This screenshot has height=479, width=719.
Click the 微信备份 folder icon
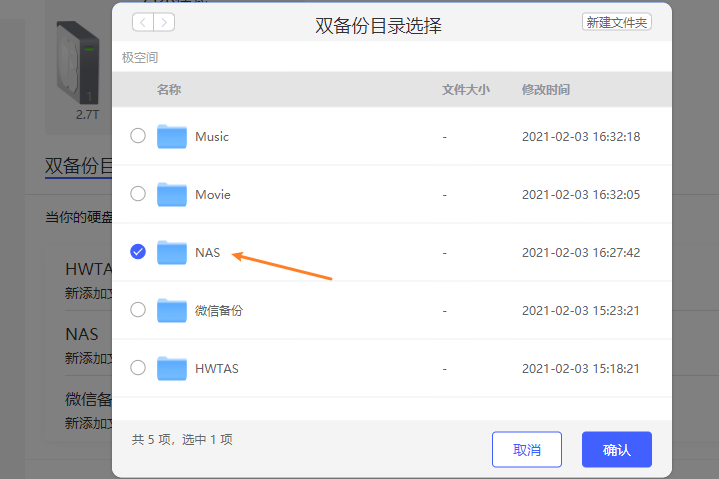click(x=172, y=310)
